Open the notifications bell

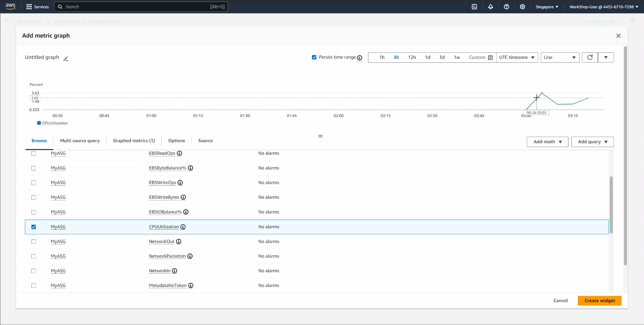click(x=490, y=7)
